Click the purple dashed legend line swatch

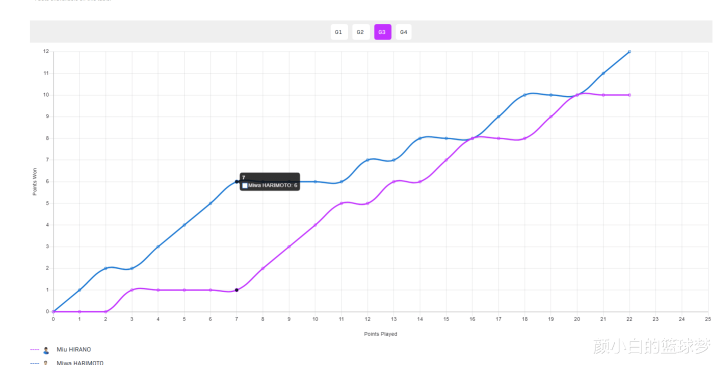coord(34,350)
